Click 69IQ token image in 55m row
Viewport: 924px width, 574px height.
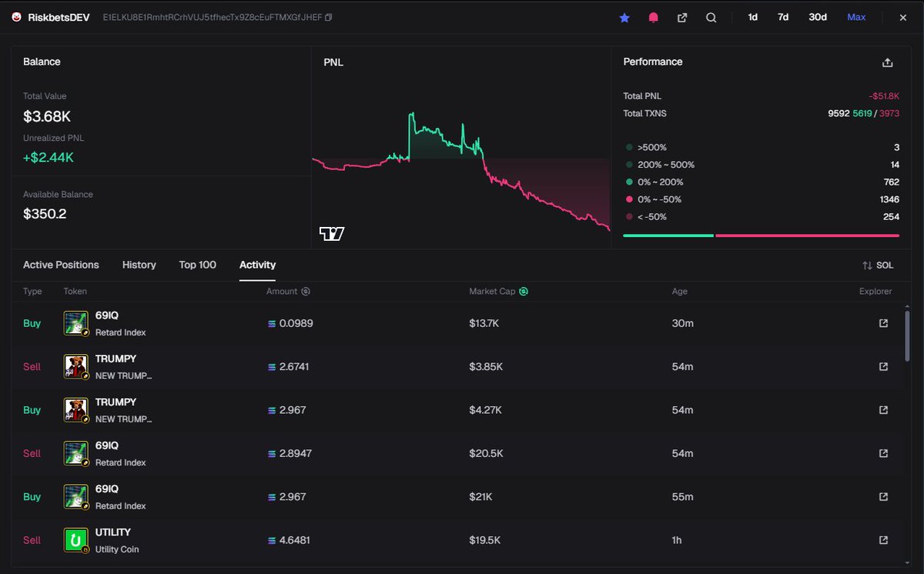pos(76,497)
